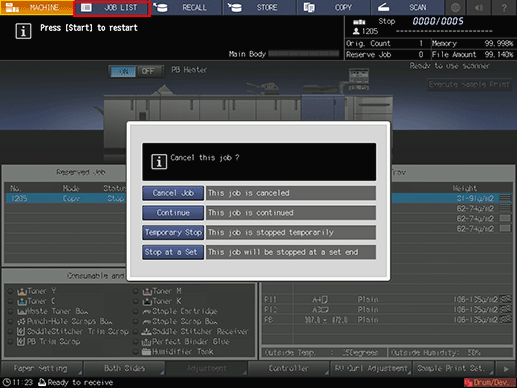Click Continue to resume the job
This screenshot has width=517, height=388.
point(173,213)
